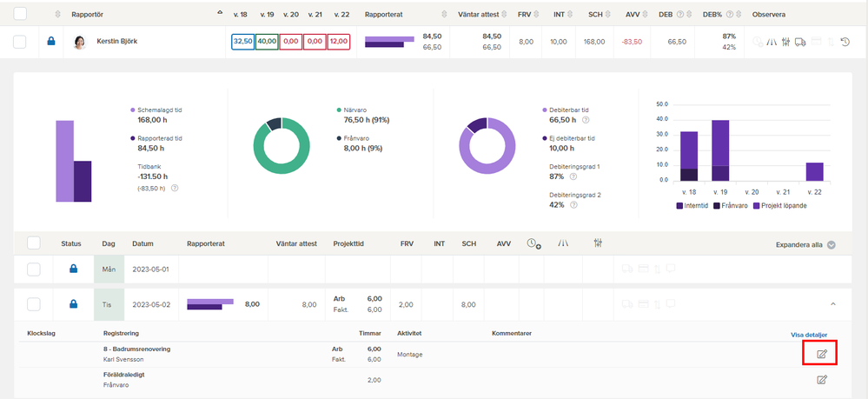This screenshot has width=868, height=399.
Task: Tick the checkbox on Kerstin Björk's row
Action: 19,42
